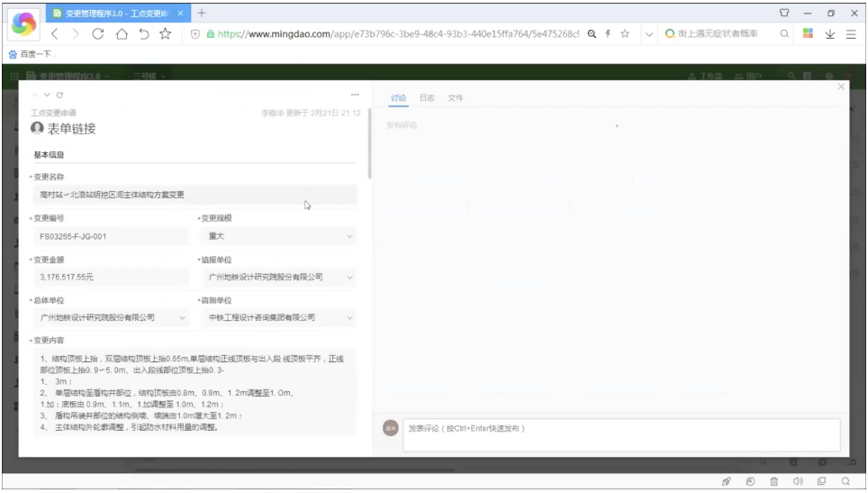The height and width of the screenshot is (493, 868).
Task: Bookmark page with toolbar star icon
Action: (x=165, y=33)
